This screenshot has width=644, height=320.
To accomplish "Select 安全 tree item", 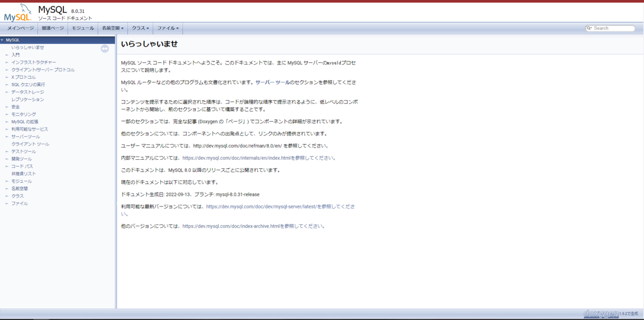I will (16, 107).
